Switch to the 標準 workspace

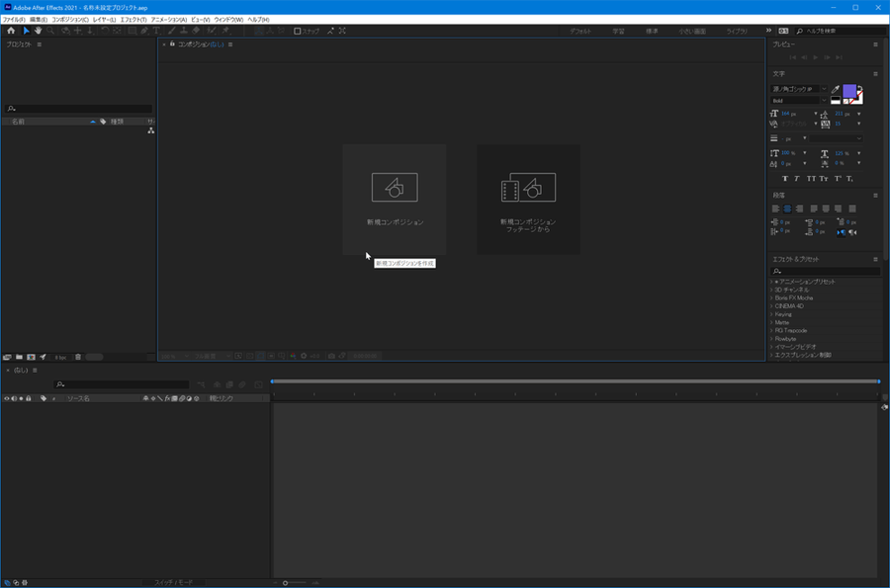point(652,31)
